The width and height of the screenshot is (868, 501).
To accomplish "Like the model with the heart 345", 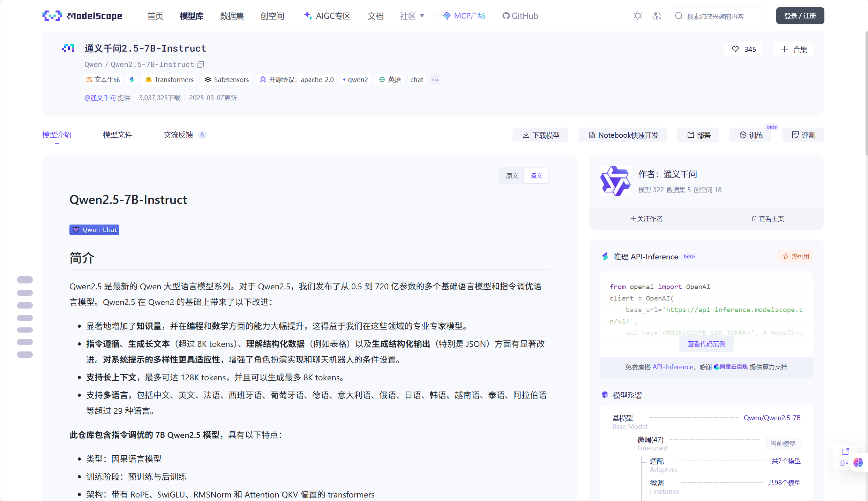I will coord(743,49).
